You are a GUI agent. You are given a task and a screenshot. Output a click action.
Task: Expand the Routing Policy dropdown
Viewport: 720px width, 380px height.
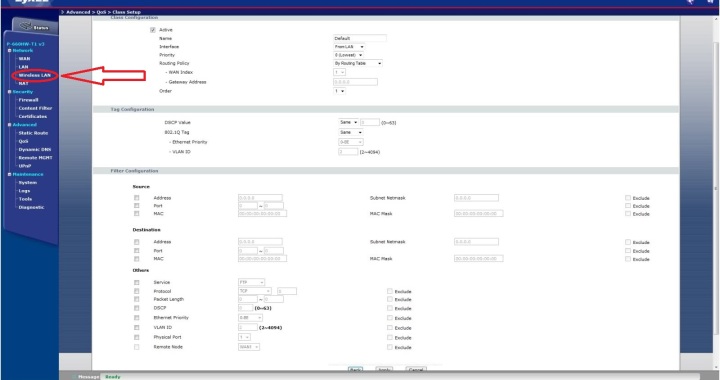point(358,63)
